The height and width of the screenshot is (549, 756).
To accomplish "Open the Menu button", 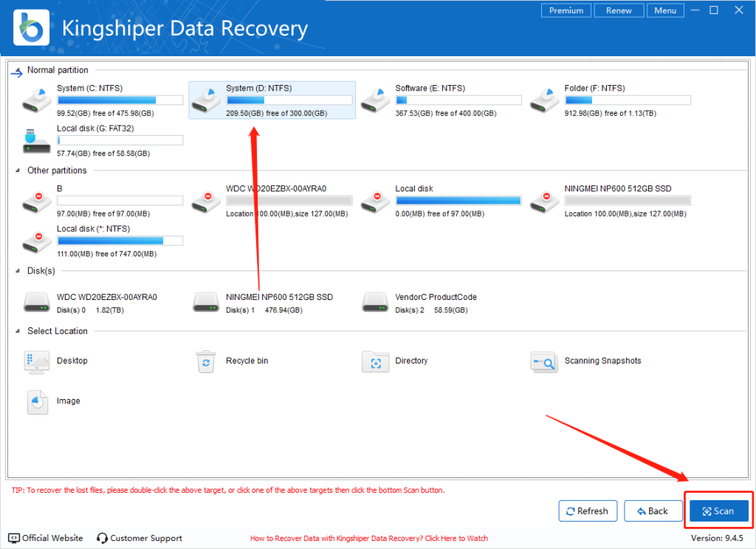I will coord(665,10).
